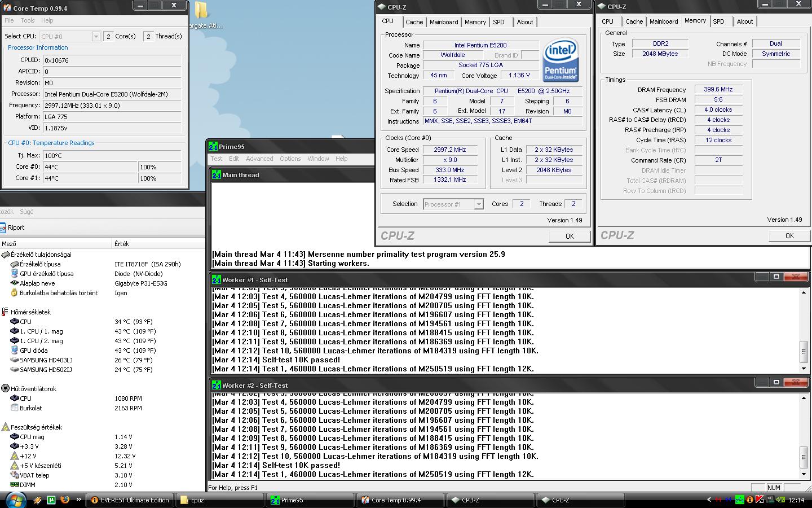Viewport: 812px width, 508px height.
Task: Select the Feszültség értékek warning icon
Action: click(x=5, y=427)
